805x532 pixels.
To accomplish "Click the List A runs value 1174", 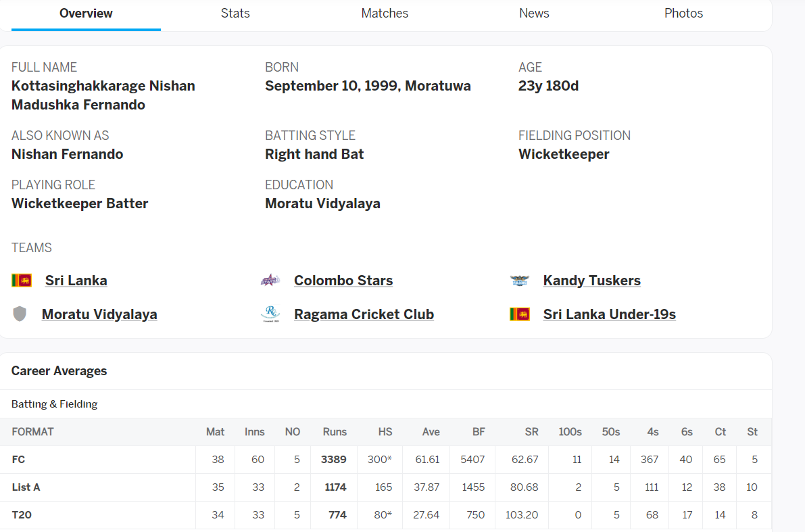I will point(335,487).
